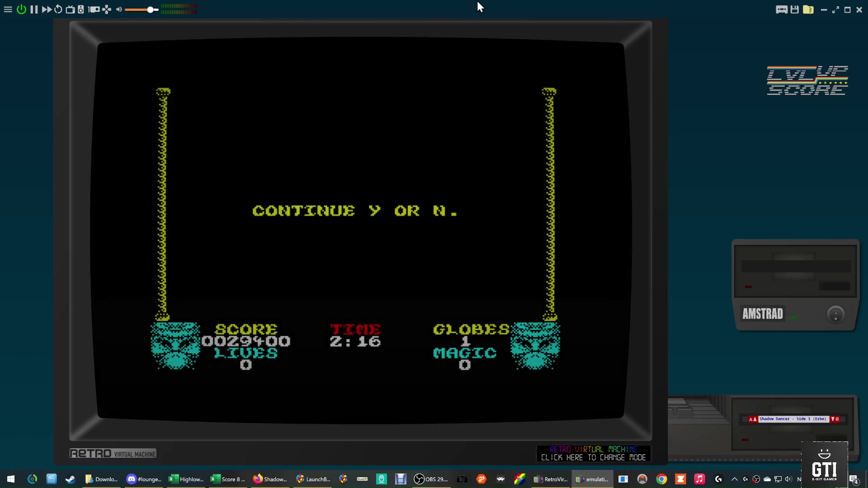Open the Windows Start menu

tap(11, 479)
